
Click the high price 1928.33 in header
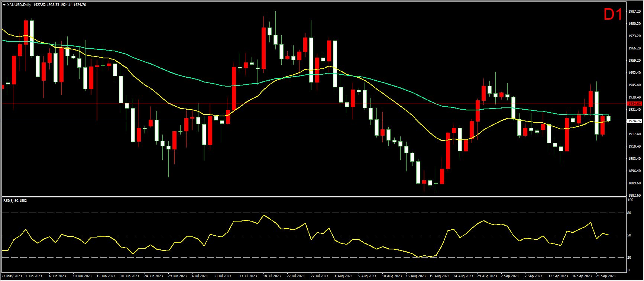coord(53,5)
